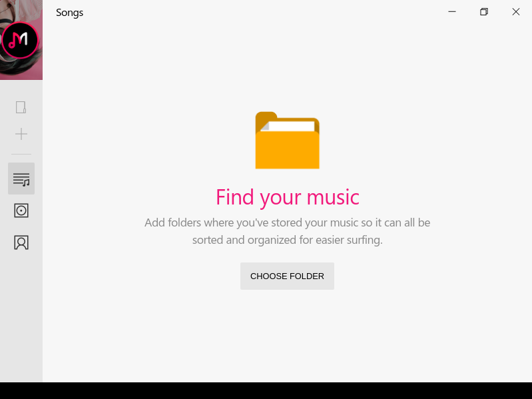Click the 'Add folders where you've stored' description text
Screen dimensions: 532x399
(288, 231)
